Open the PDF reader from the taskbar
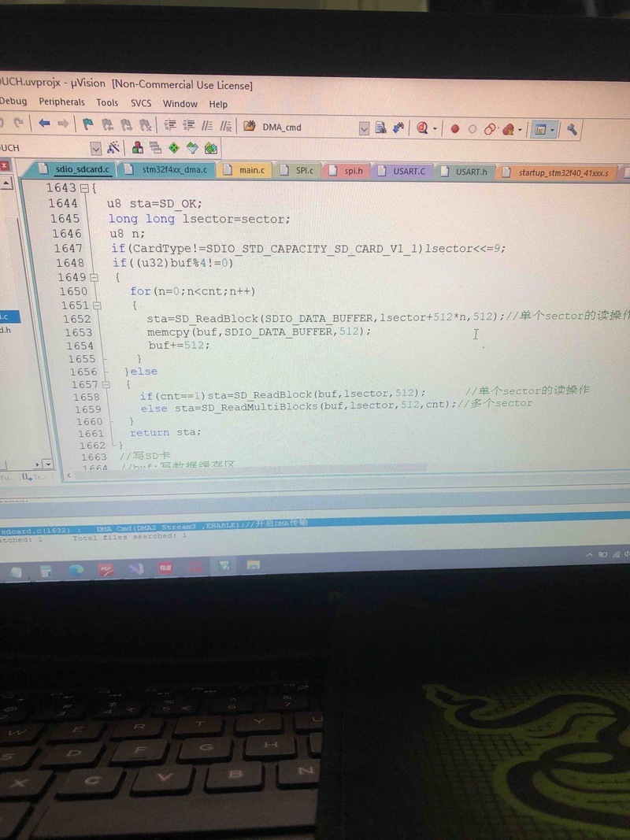 (106, 569)
